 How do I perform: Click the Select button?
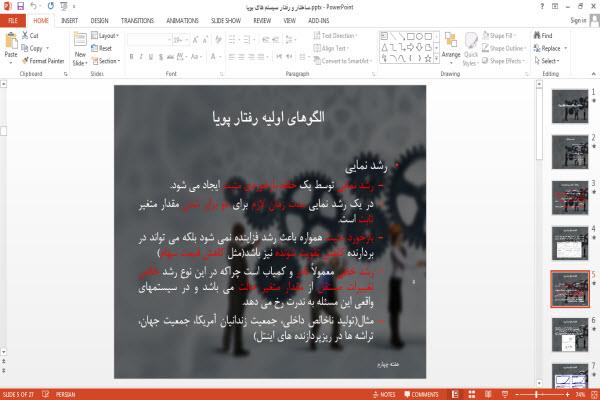[x=547, y=61]
